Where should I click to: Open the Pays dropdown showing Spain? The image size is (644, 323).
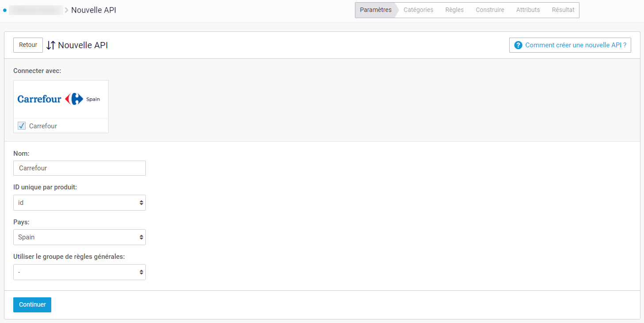coord(80,237)
